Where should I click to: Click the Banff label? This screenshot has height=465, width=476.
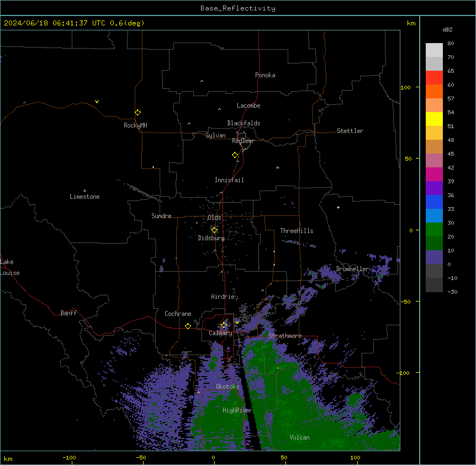tap(68, 313)
